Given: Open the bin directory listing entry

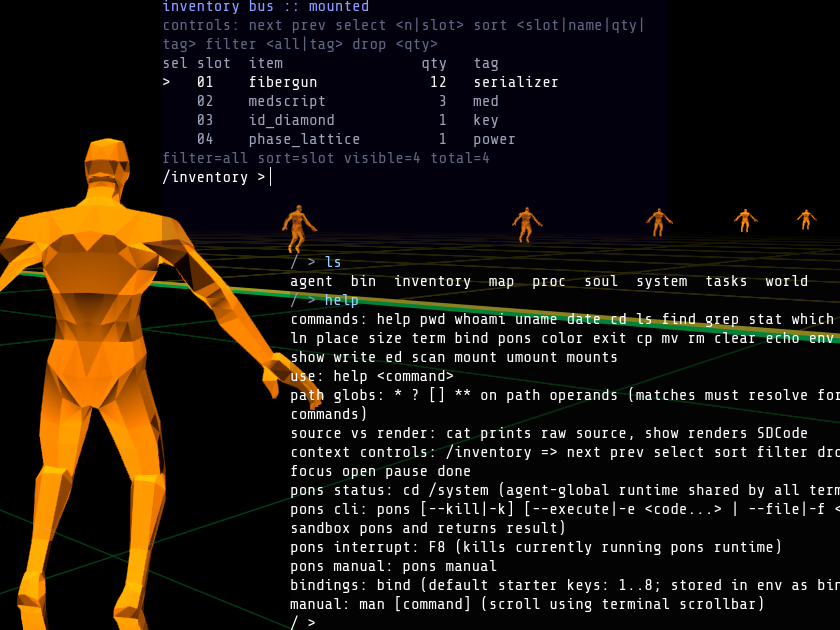Looking at the screenshot, I should (x=363, y=281).
